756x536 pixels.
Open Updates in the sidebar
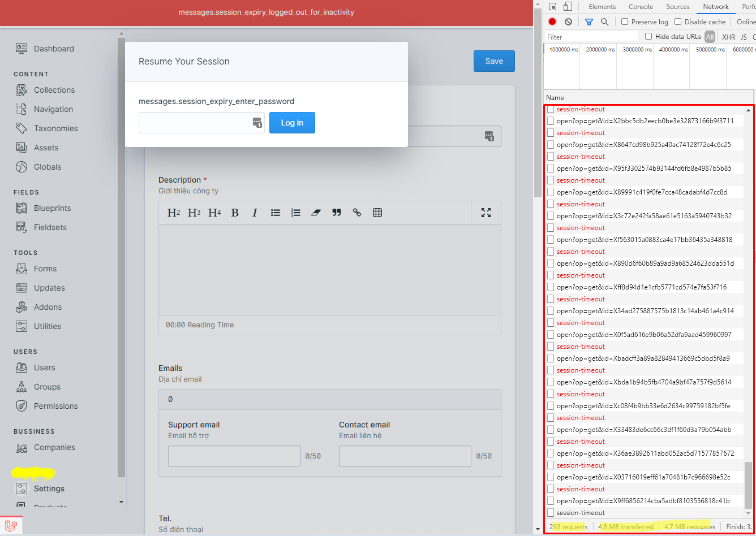[x=40, y=288]
